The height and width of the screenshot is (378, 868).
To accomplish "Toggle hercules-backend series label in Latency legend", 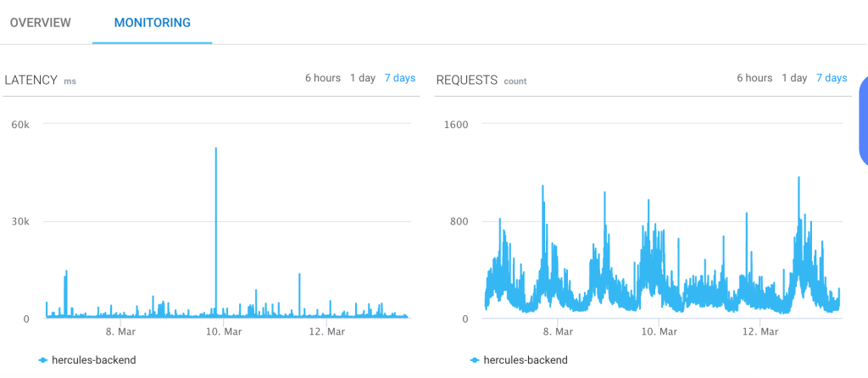I will pyautogui.click(x=94, y=360).
